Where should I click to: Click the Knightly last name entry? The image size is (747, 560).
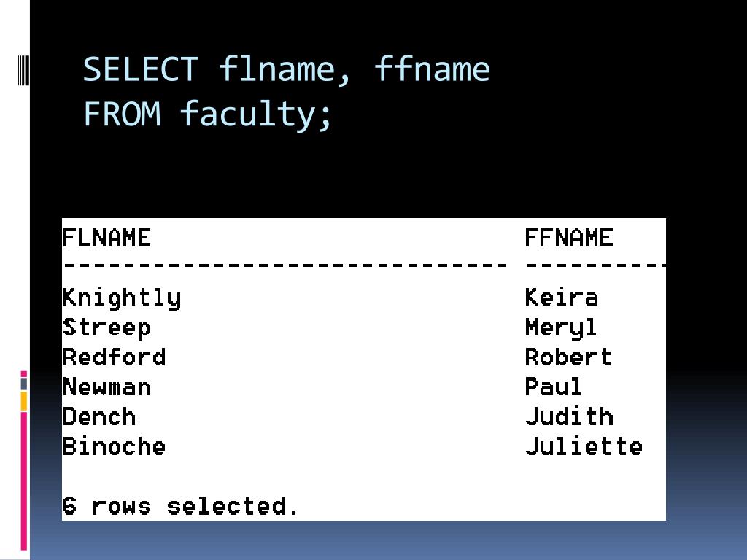(x=122, y=298)
